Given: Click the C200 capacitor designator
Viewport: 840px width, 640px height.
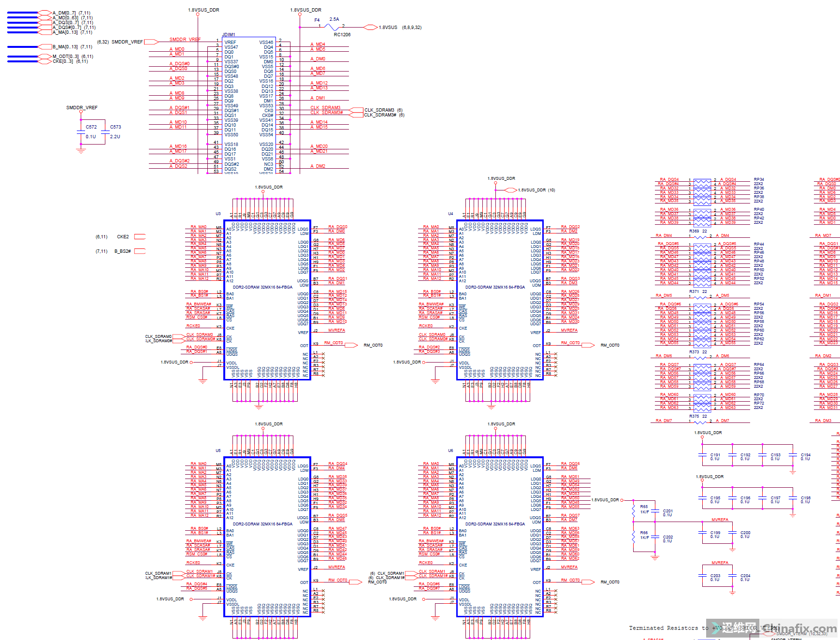Looking at the screenshot, I should [745, 533].
